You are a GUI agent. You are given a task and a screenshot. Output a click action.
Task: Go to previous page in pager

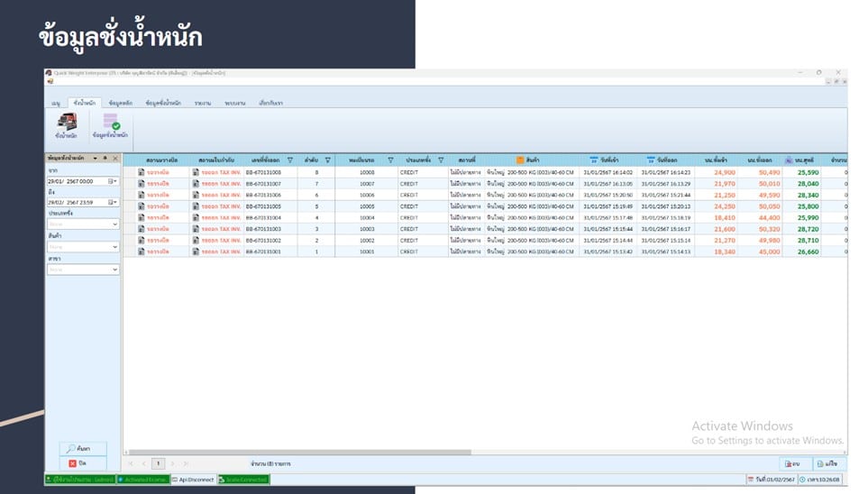(x=144, y=463)
